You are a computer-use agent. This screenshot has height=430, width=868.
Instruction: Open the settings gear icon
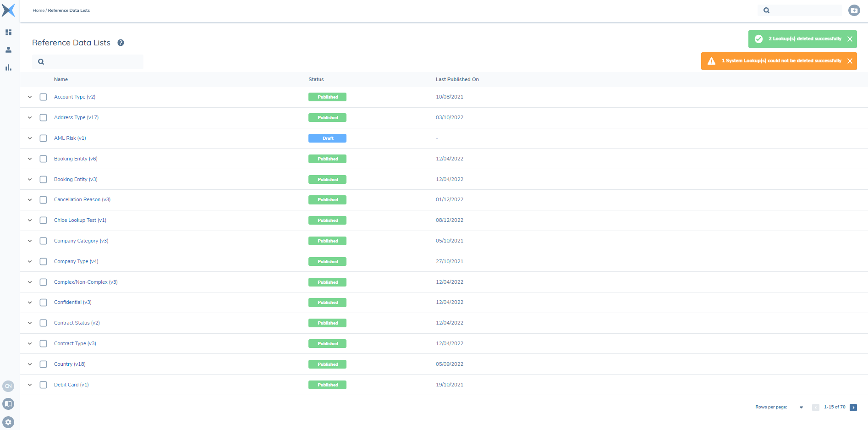coord(8,422)
